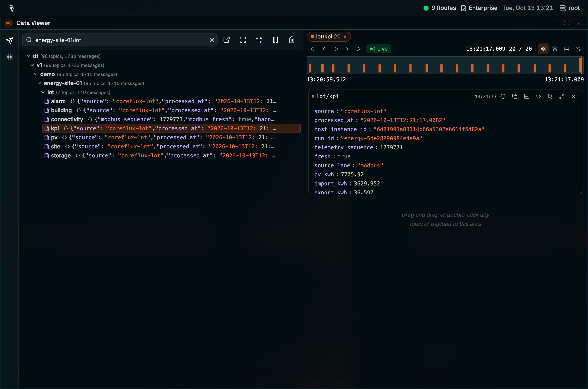Collapse the dt tree node

click(28, 56)
